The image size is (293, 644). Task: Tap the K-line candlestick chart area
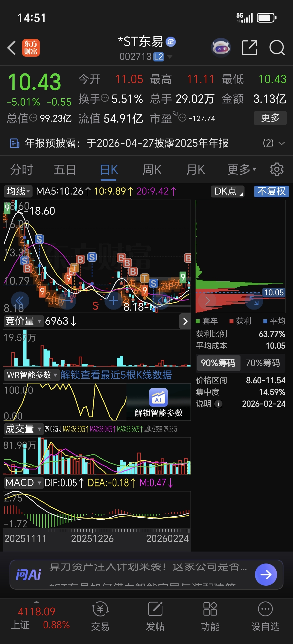coord(97,256)
